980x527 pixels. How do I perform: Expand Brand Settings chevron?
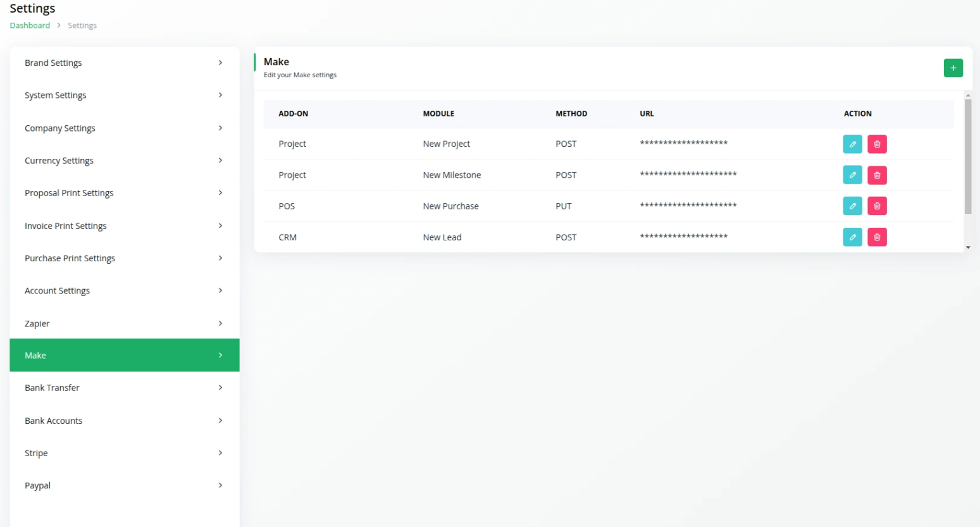(220, 63)
